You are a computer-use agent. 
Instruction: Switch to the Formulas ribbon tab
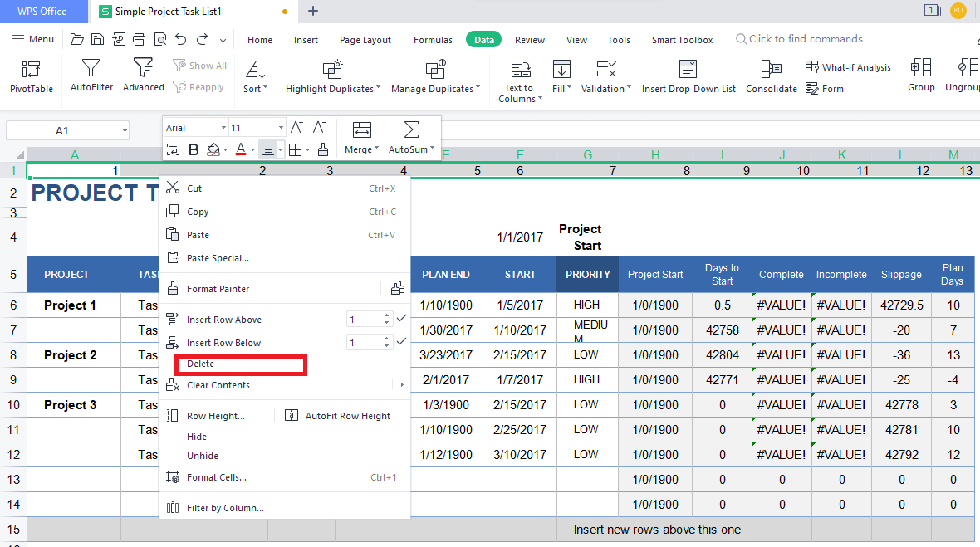[433, 40]
